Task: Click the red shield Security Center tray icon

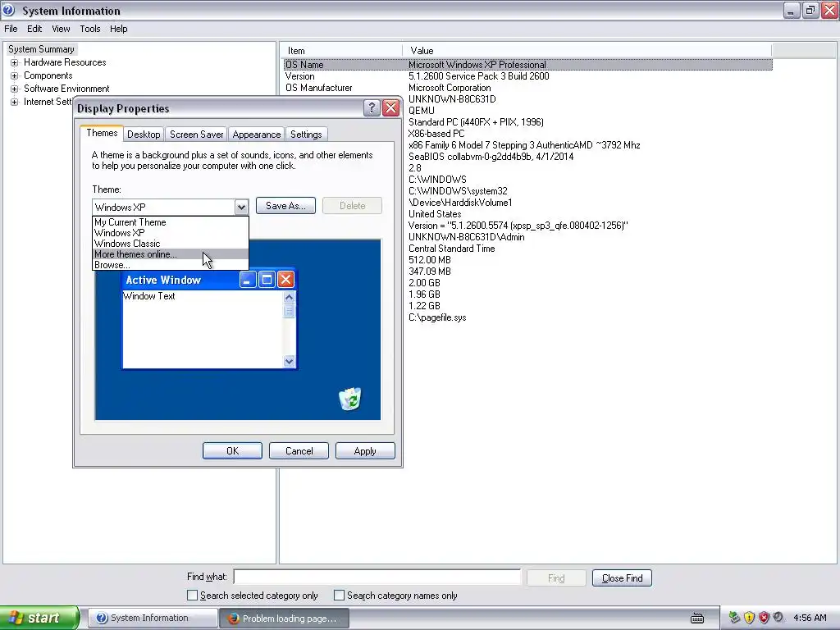Action: (x=764, y=618)
